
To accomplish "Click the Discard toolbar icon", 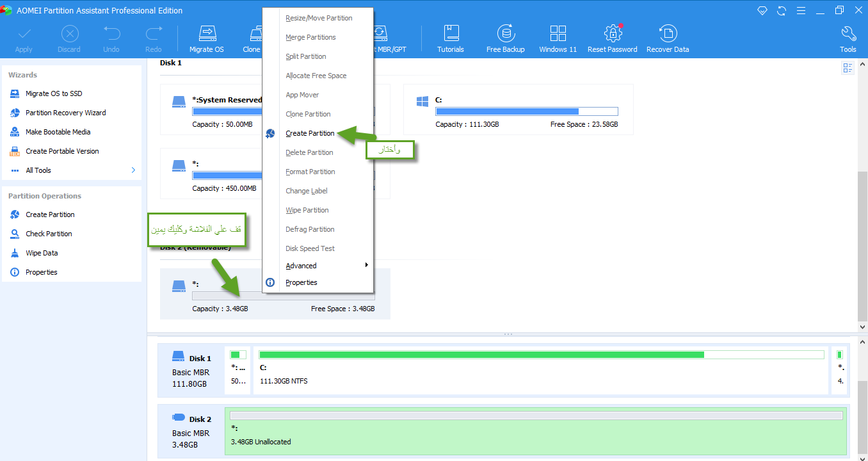I will tap(69, 34).
